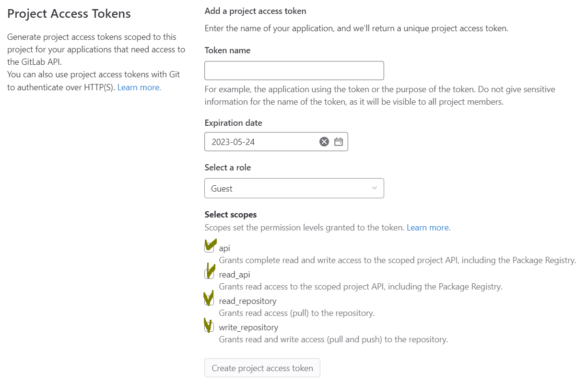
Task: Toggle the read_api scope checkbox
Action: point(209,275)
